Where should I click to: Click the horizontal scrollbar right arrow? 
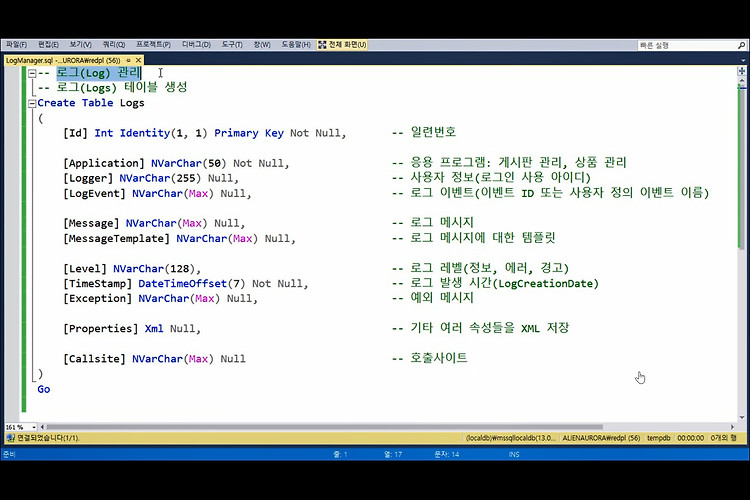[732, 427]
